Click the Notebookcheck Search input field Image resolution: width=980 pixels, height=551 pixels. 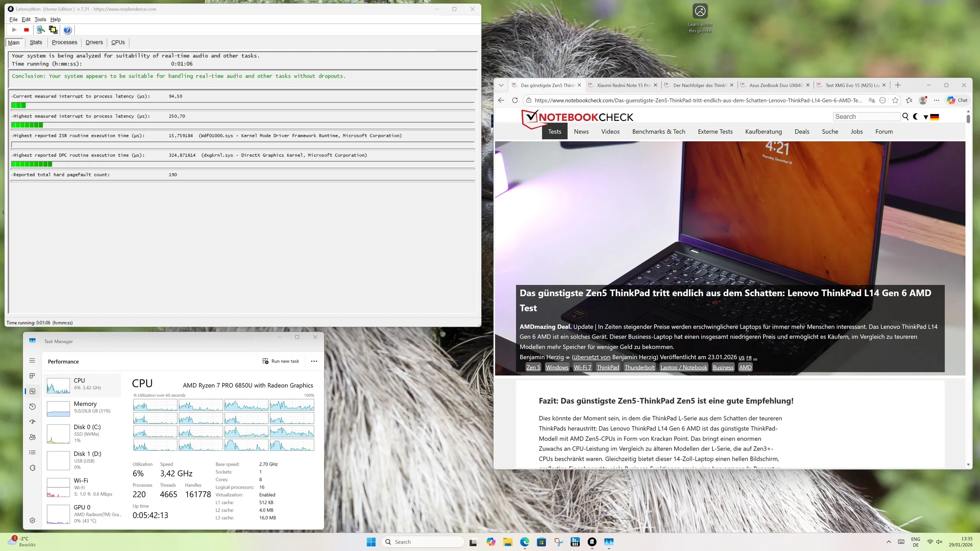[x=866, y=117]
